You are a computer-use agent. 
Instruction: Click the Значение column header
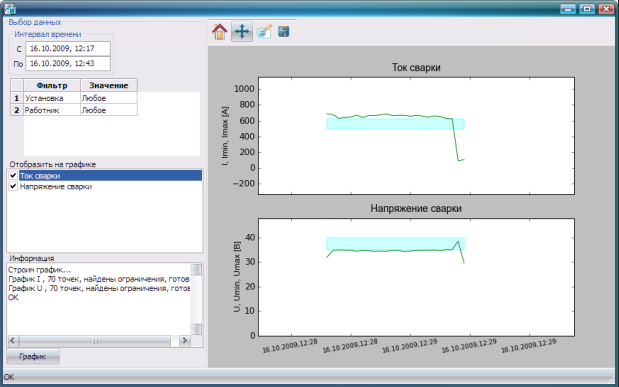(x=109, y=85)
